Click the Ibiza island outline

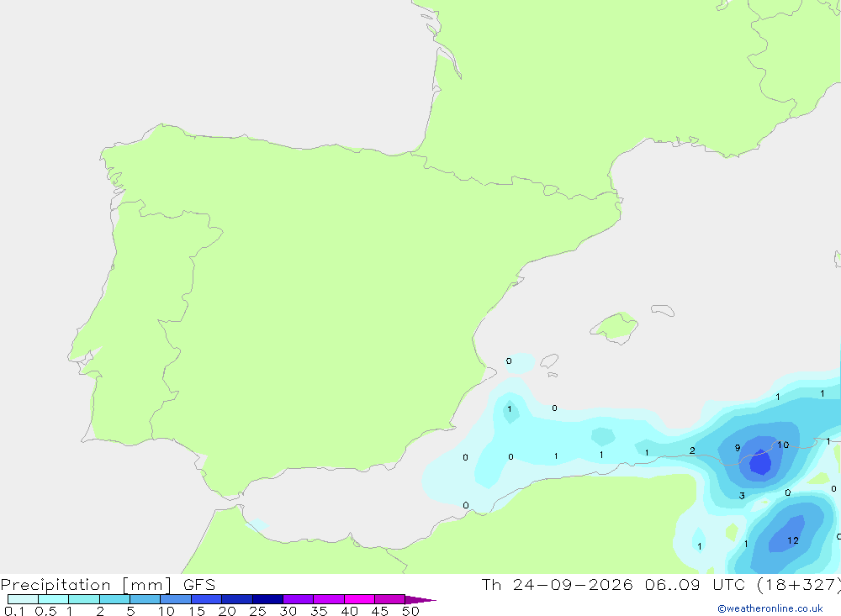(x=548, y=361)
